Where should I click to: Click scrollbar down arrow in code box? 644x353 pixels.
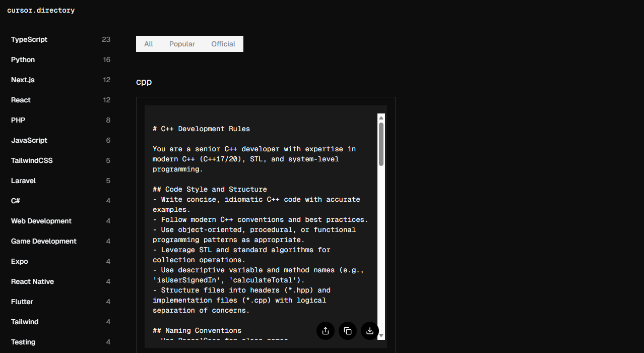point(381,335)
